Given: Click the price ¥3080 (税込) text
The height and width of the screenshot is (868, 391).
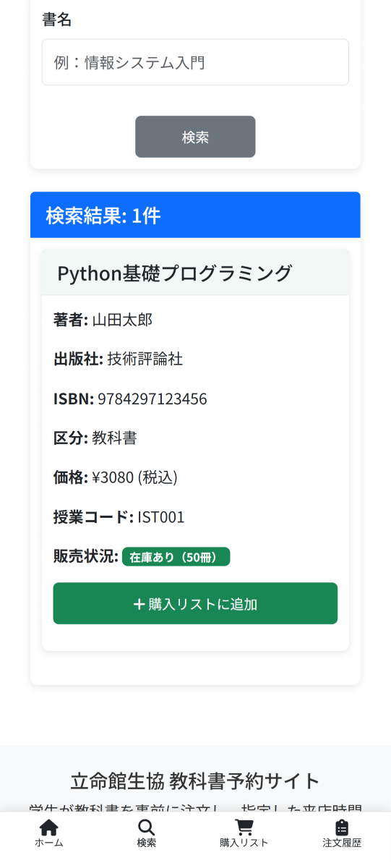Looking at the screenshot, I should [134, 477].
